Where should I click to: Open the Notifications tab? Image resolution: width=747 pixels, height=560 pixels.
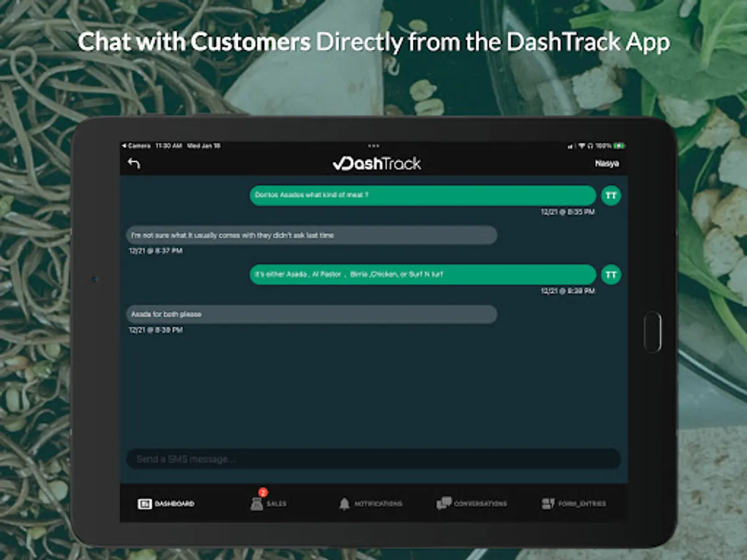[x=370, y=503]
